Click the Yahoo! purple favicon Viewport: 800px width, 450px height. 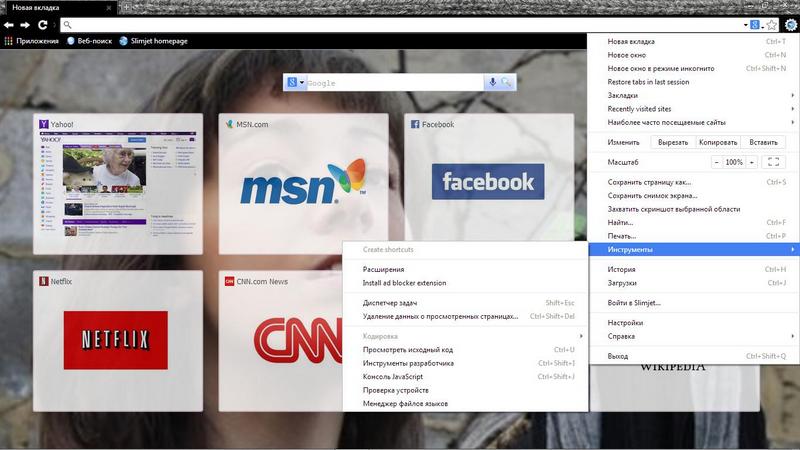(x=44, y=124)
